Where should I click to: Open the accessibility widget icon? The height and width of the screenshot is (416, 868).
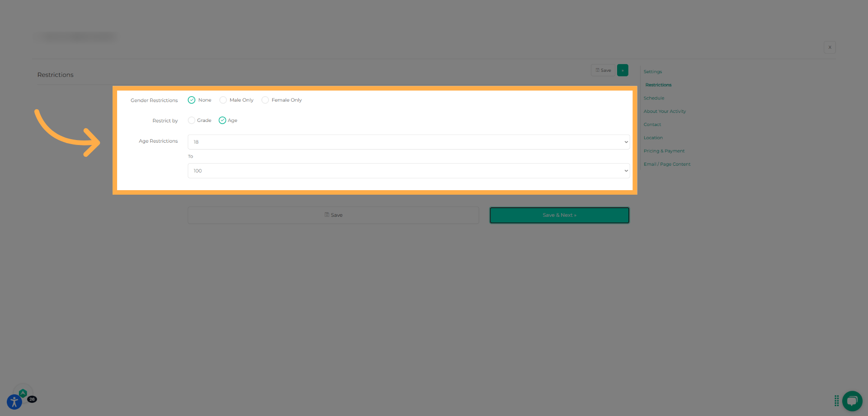[14, 402]
